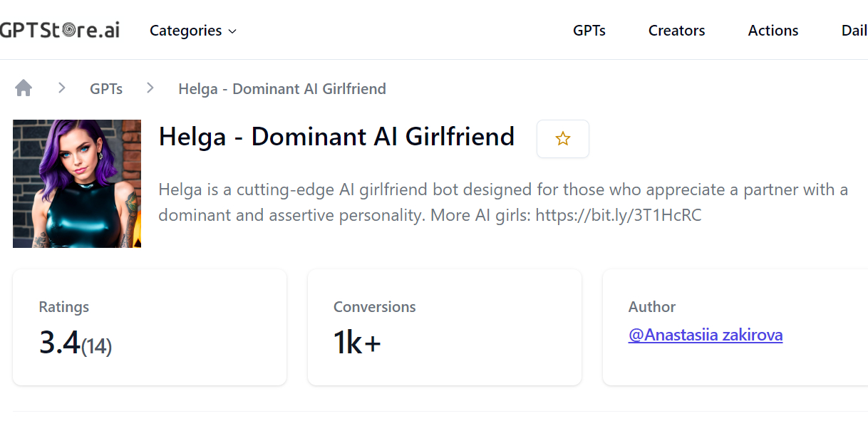Open the Creators navigation item

677,31
